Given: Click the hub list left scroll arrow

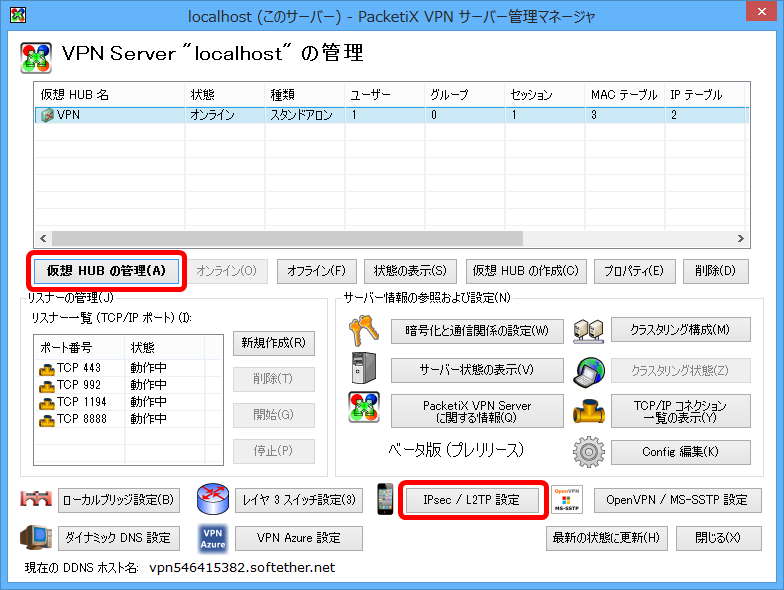Looking at the screenshot, I should point(43,238).
